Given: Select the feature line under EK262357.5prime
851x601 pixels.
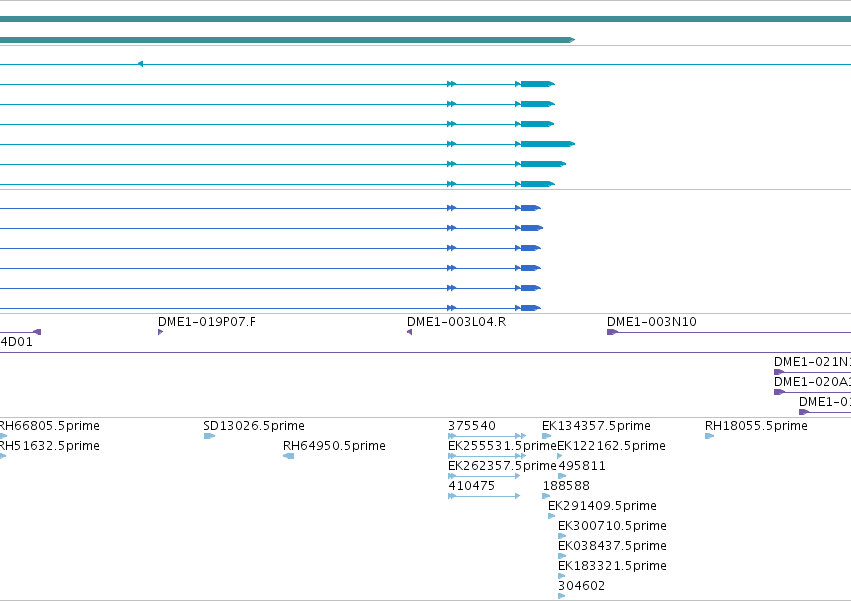Looking at the screenshot, I should click(x=484, y=476).
